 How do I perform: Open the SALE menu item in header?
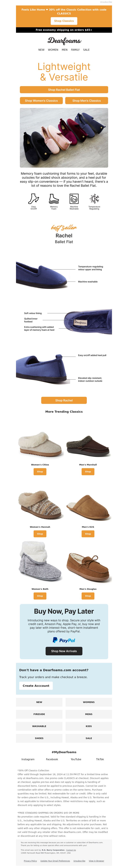86,50
